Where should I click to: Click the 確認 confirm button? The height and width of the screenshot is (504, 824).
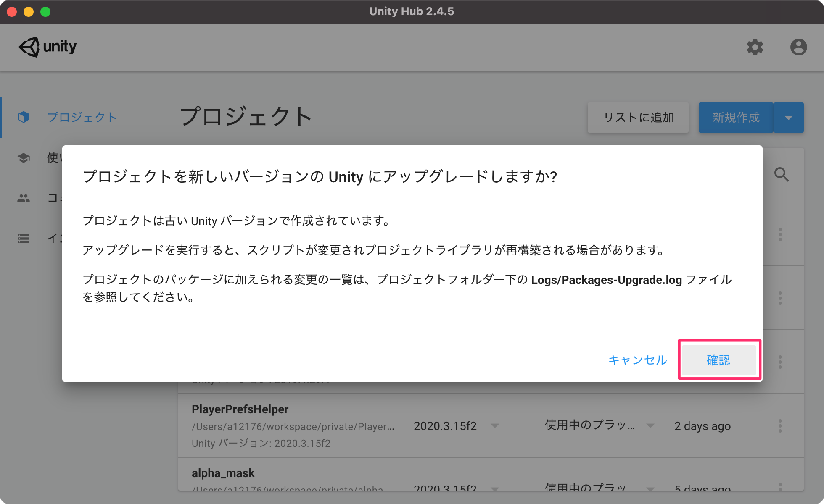coord(718,360)
